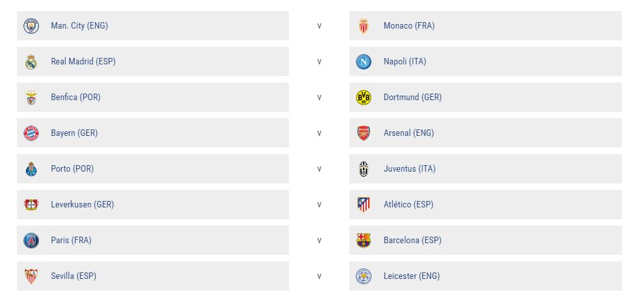Open the Porto crest icon
The image size is (644, 303).
coord(31,169)
